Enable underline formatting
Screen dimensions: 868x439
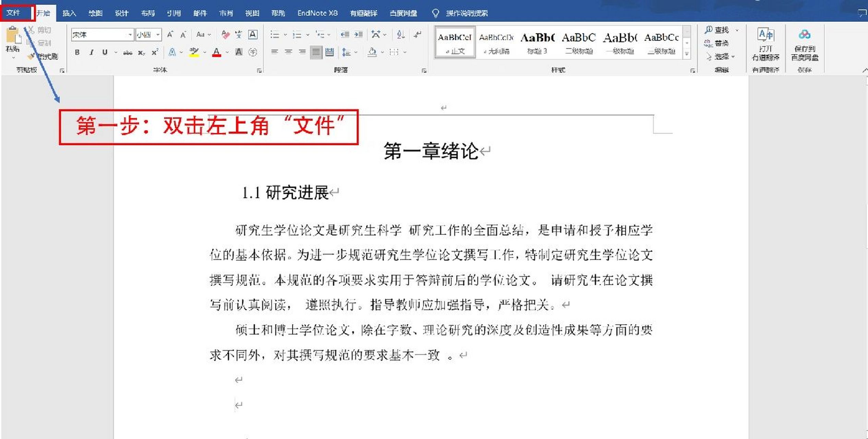click(105, 52)
